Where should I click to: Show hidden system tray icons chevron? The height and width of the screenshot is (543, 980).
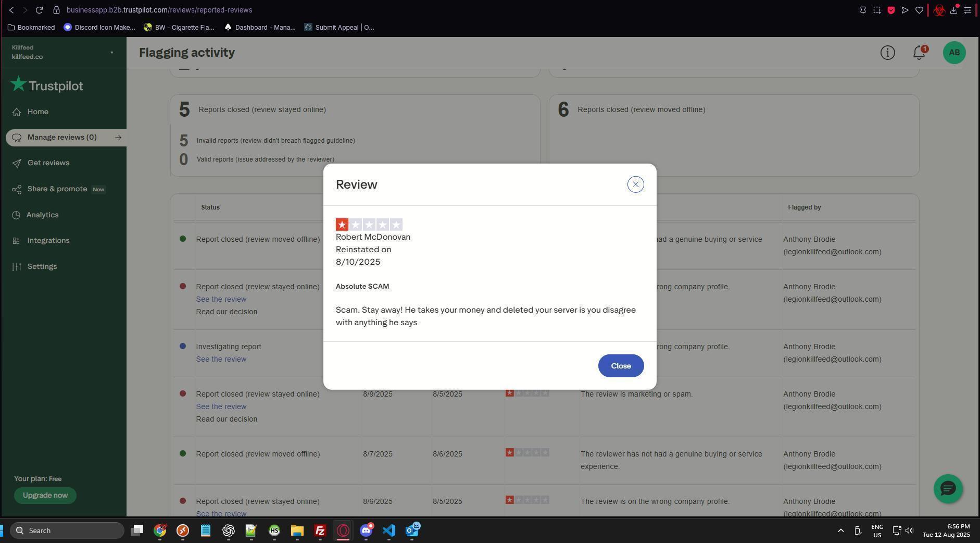[x=840, y=530]
